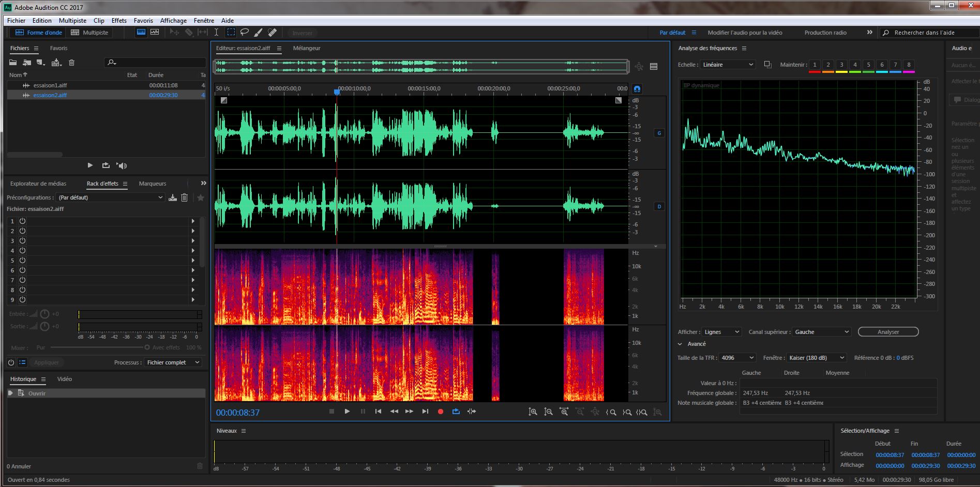This screenshot has height=487, width=980.
Task: Open the Effets menu
Action: pos(118,21)
